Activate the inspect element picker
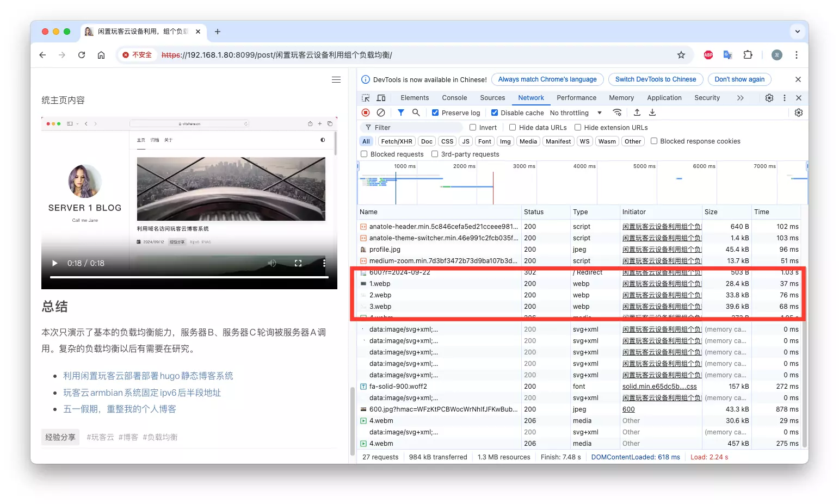Screen dimensions: 839x504 point(366,98)
